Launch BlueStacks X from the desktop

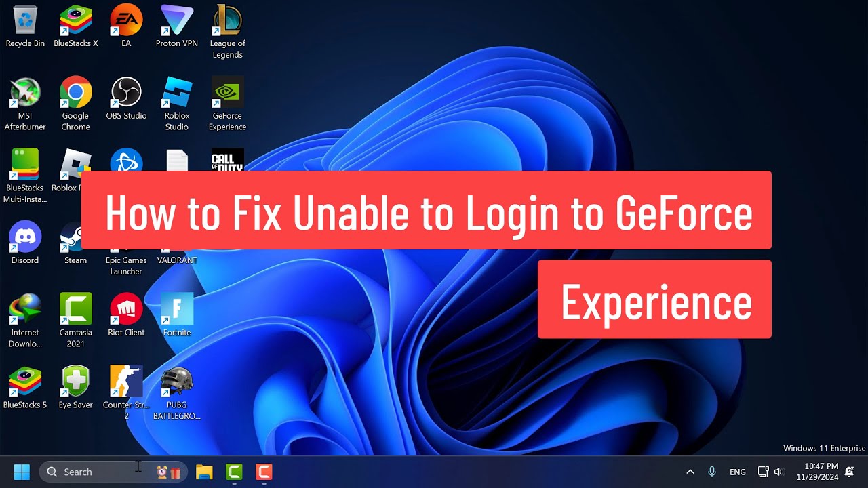pos(76,26)
